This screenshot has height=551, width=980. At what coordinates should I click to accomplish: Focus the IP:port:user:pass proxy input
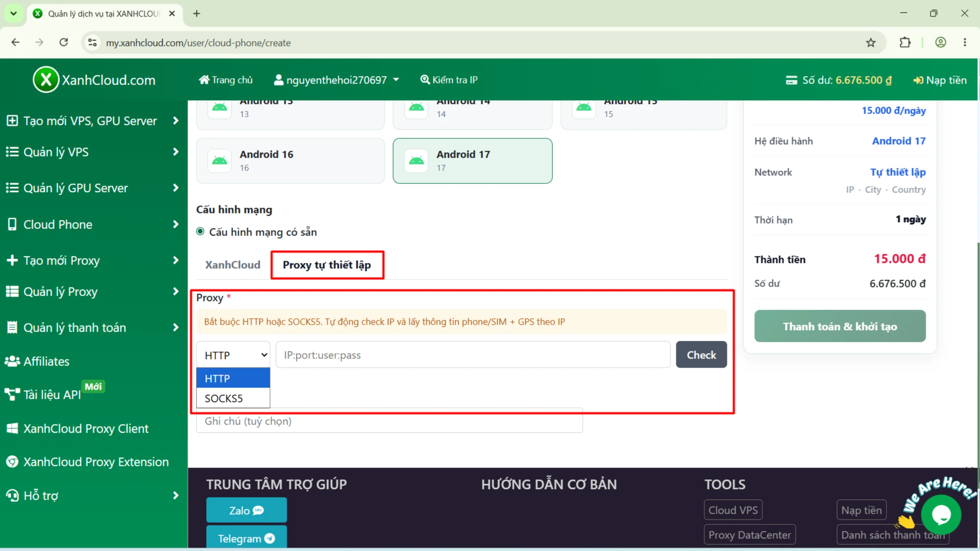[473, 355]
